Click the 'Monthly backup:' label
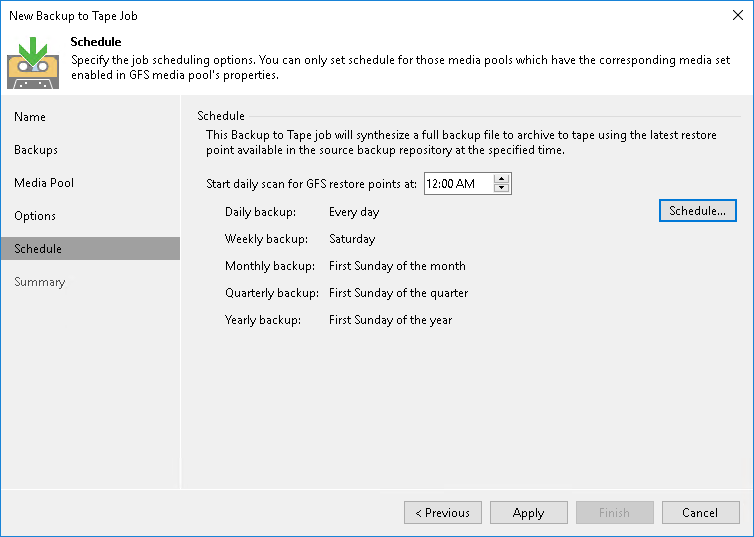 point(270,266)
